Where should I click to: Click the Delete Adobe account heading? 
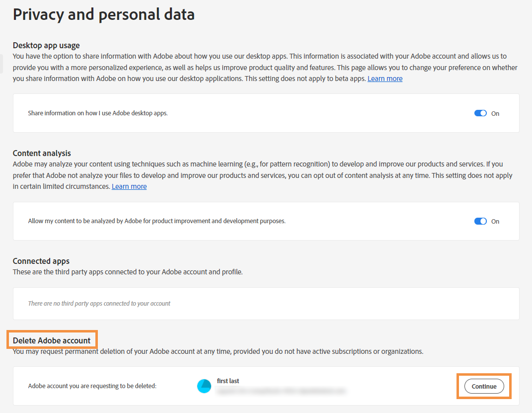pyautogui.click(x=52, y=340)
